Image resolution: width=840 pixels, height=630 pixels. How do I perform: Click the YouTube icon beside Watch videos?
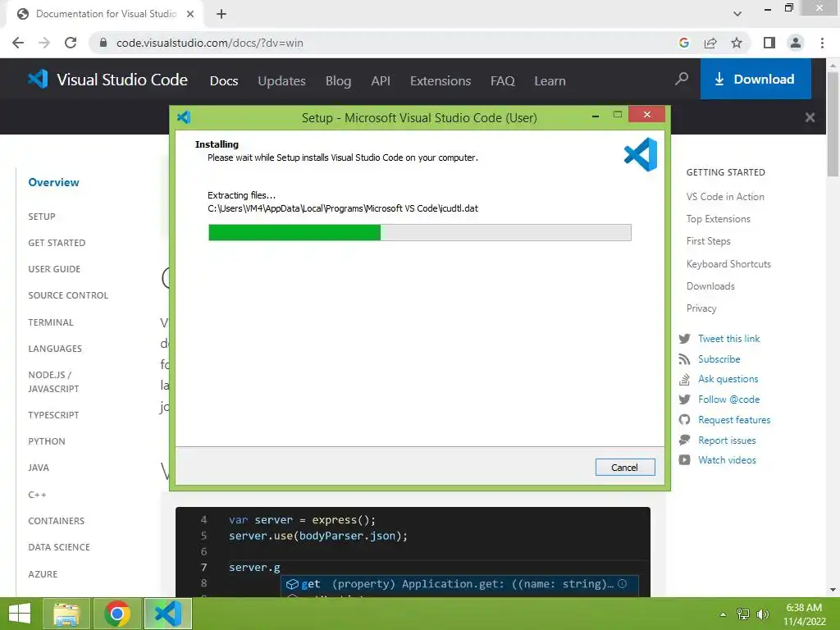pyautogui.click(x=685, y=459)
